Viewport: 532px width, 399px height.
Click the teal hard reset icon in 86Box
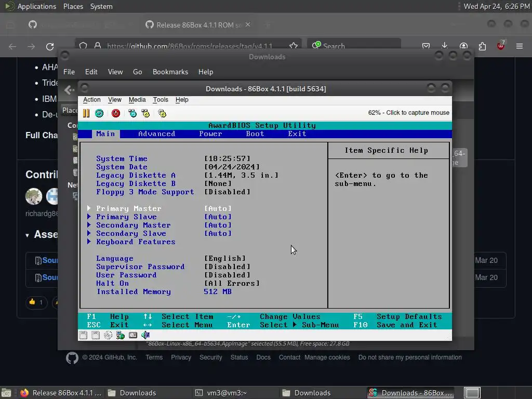(99, 113)
